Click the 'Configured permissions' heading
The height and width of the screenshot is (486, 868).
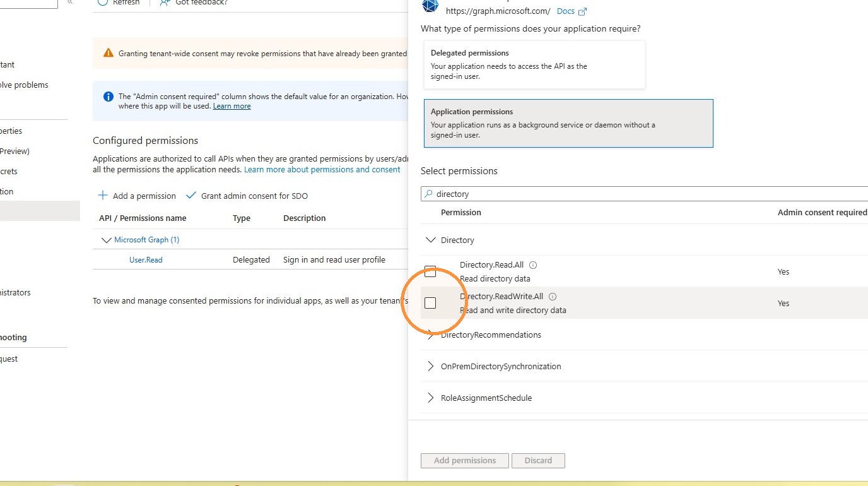coord(146,141)
